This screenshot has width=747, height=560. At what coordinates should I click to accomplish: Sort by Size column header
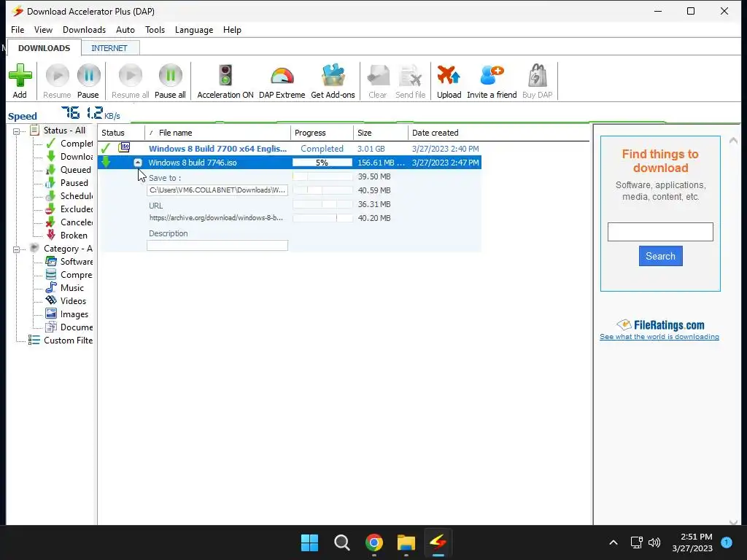pyautogui.click(x=381, y=133)
